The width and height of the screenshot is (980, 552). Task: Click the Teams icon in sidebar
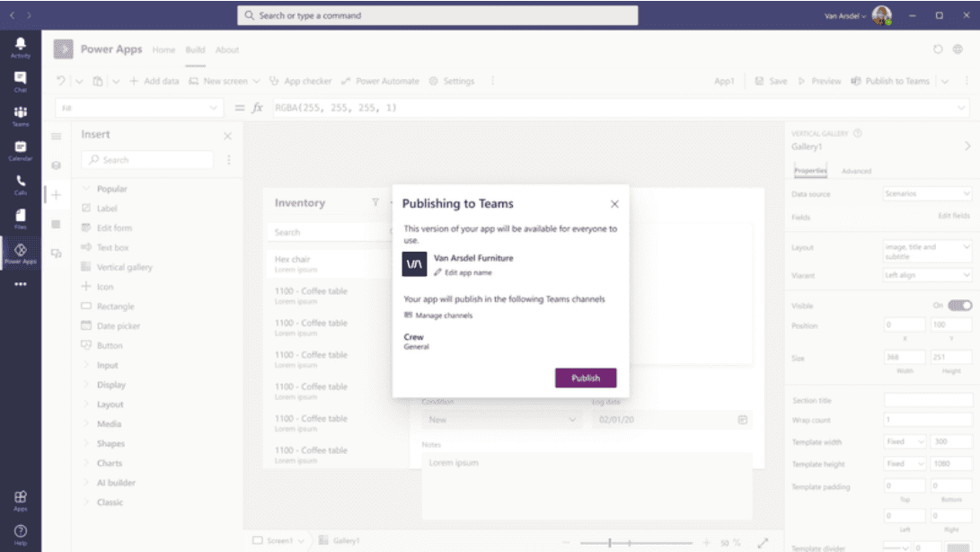(20, 116)
